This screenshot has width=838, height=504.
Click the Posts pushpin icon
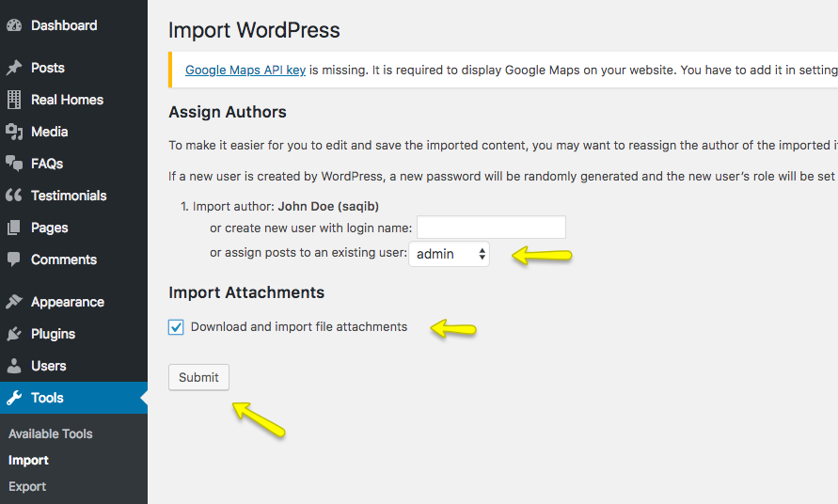pyautogui.click(x=14, y=68)
